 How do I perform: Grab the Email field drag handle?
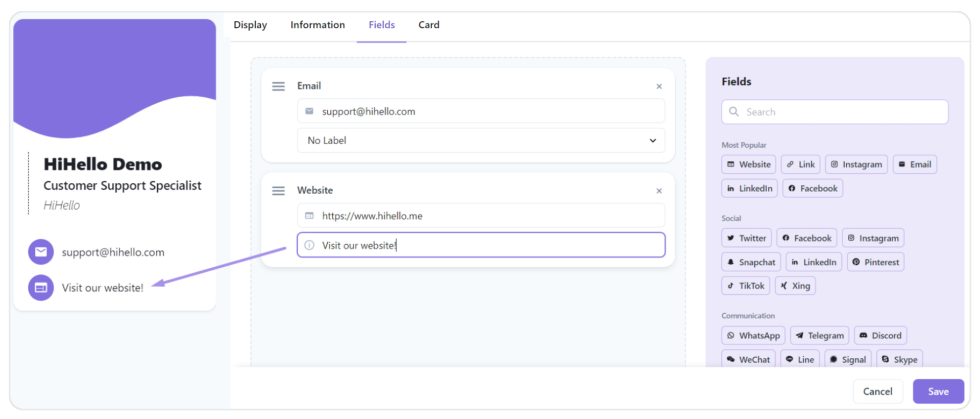click(x=278, y=86)
